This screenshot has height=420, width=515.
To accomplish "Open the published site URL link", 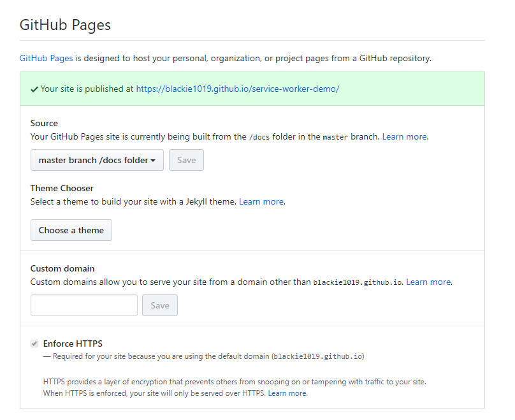I will [237, 89].
